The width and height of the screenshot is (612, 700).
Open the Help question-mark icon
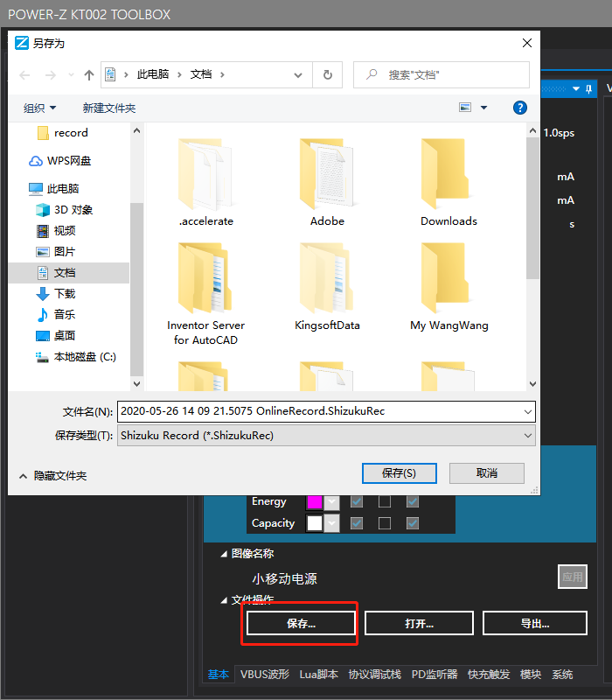point(519,108)
